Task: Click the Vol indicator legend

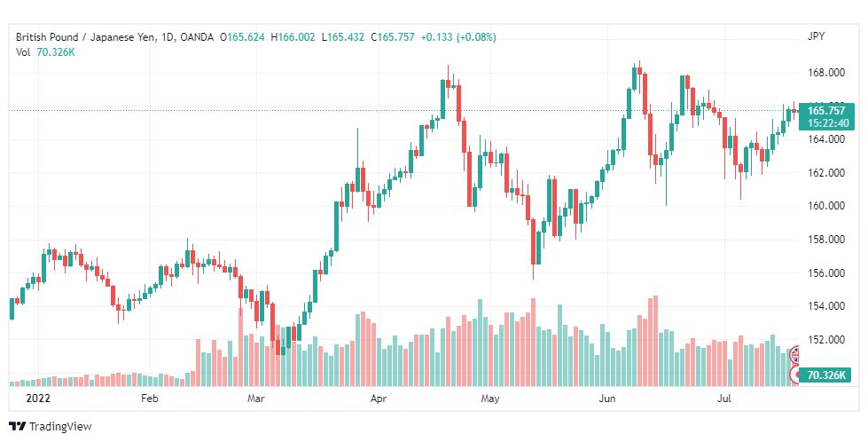Action: [x=23, y=52]
